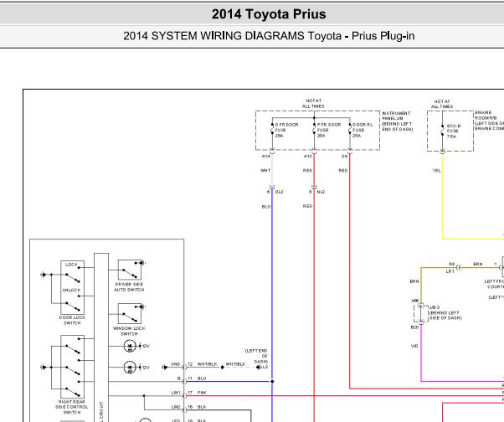Click "BLU" label beside vertical blue wire

pos(266,207)
